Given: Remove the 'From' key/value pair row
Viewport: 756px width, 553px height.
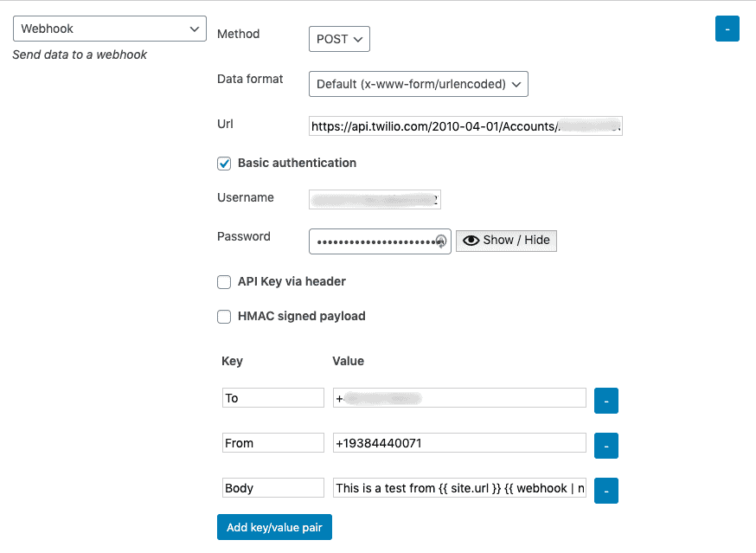Looking at the screenshot, I should pos(605,446).
